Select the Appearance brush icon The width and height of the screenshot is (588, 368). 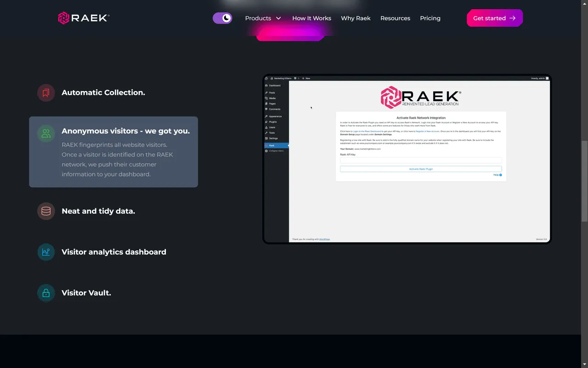pos(266,116)
